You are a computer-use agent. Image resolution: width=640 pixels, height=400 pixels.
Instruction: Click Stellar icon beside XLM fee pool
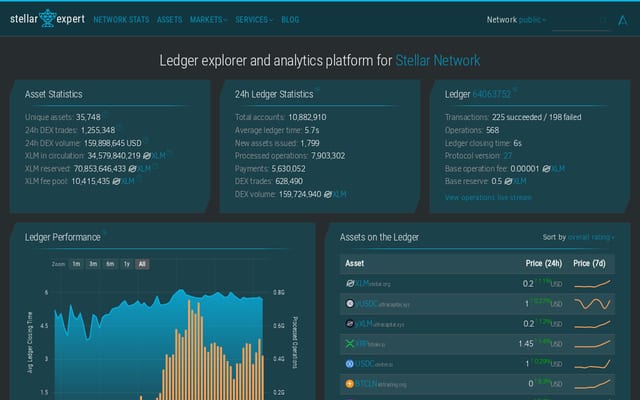(x=116, y=181)
